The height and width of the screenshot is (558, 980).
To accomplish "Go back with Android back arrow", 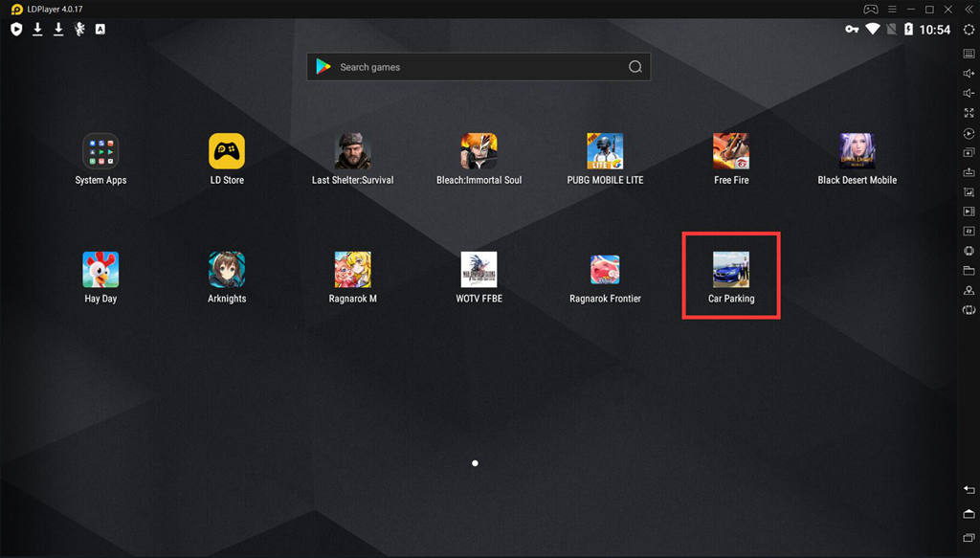I will (969, 490).
